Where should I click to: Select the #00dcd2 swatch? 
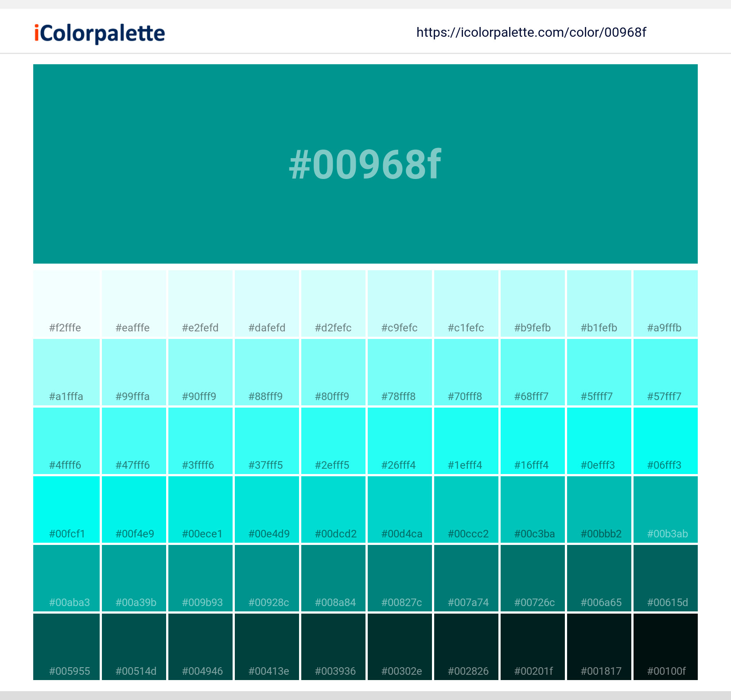[x=333, y=509]
